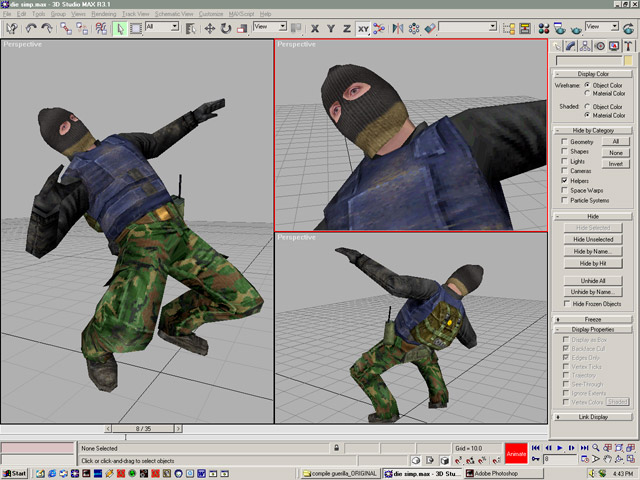The image size is (640, 480).
Task: Click the rectangular selection region icon
Action: point(136,29)
